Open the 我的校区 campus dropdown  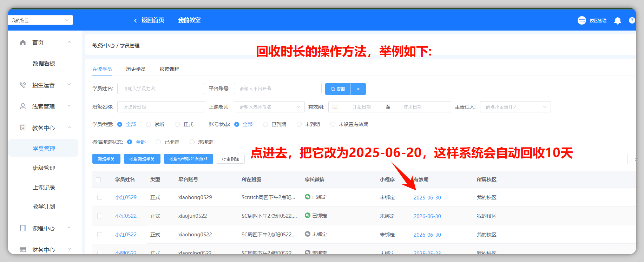pyautogui.click(x=40, y=20)
